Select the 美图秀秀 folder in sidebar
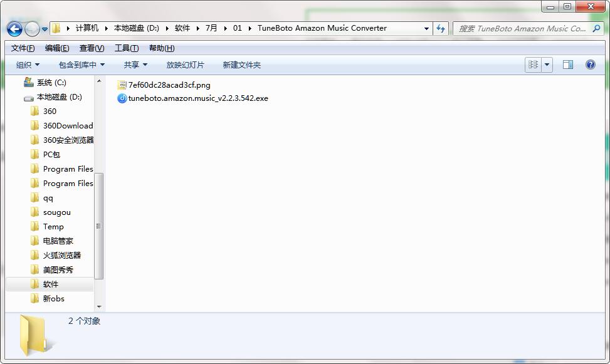This screenshot has height=364, width=610. 58,269
